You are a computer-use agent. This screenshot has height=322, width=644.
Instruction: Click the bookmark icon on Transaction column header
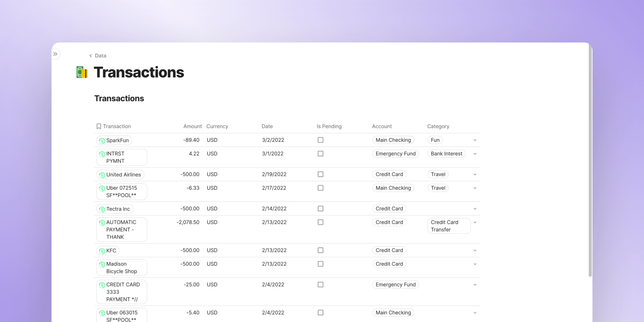click(99, 126)
